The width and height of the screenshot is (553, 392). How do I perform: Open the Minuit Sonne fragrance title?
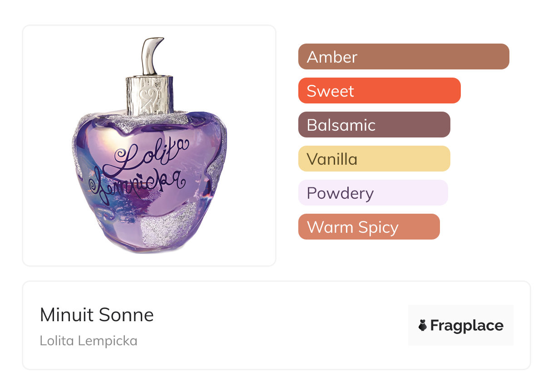(97, 315)
